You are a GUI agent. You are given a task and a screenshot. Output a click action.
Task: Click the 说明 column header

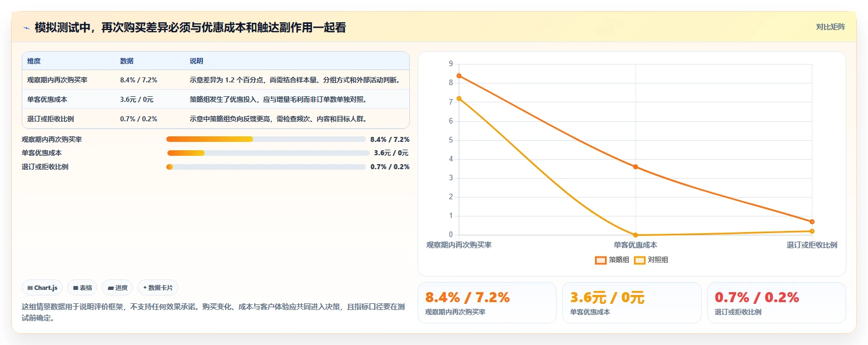[x=196, y=61]
